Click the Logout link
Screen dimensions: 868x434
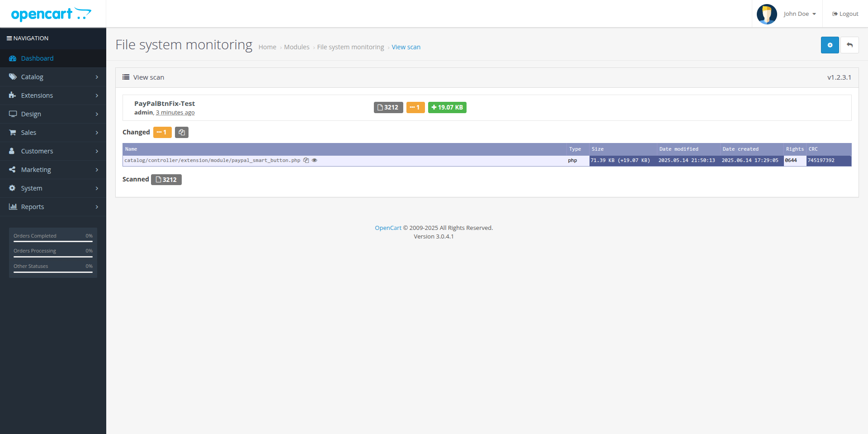pyautogui.click(x=845, y=14)
